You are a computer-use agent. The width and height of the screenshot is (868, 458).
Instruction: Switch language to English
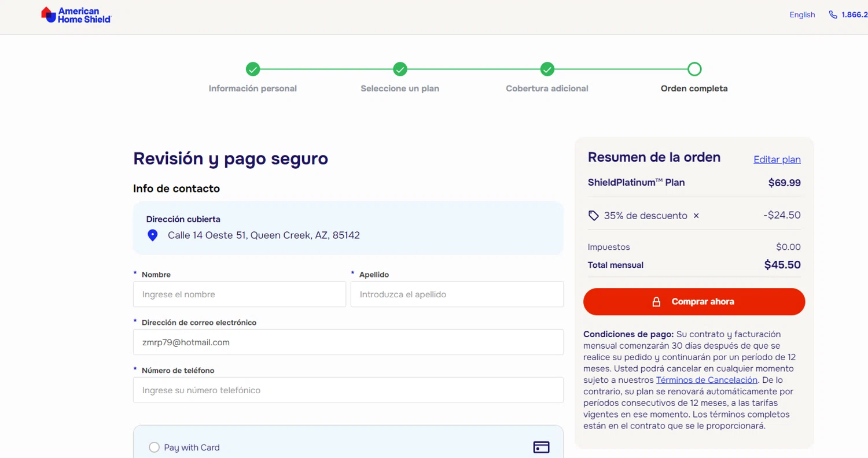click(x=802, y=15)
